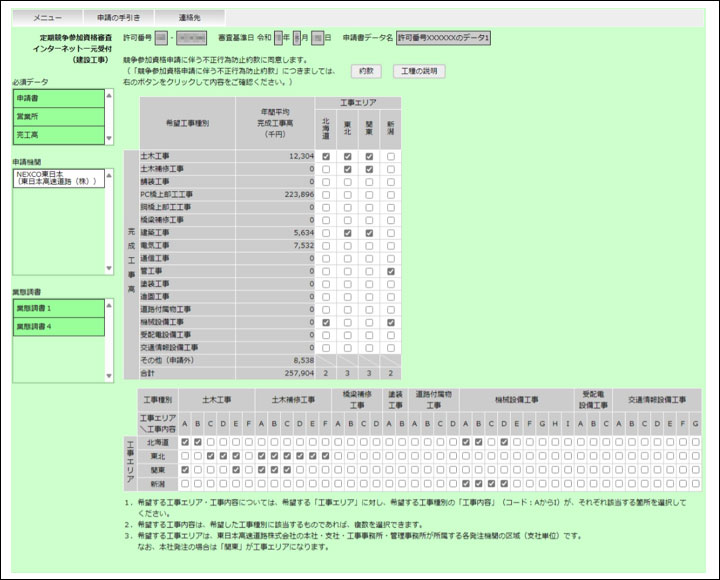This screenshot has height=580, width=720.
Task: Check 東北 row 橋梁補修工事 A checkbox
Action: (338, 456)
